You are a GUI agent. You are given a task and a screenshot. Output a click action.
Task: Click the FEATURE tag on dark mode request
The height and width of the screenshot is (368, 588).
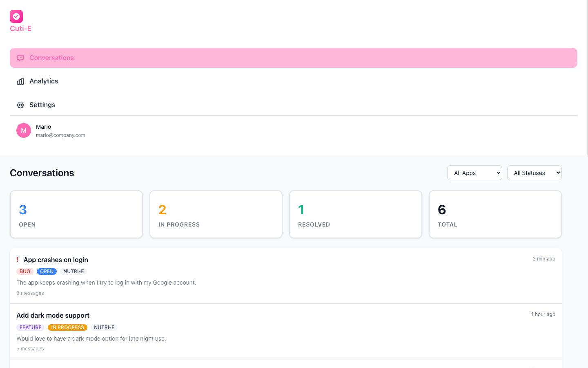pos(30,327)
